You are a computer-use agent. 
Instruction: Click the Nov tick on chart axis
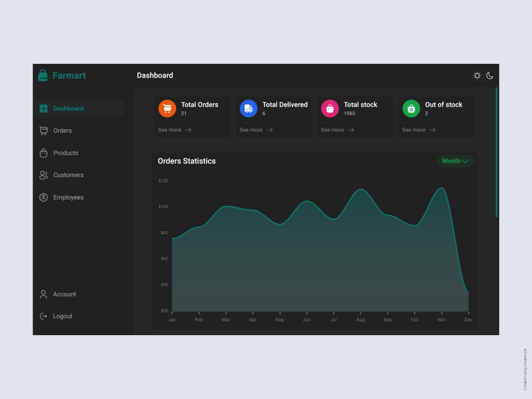(442, 313)
